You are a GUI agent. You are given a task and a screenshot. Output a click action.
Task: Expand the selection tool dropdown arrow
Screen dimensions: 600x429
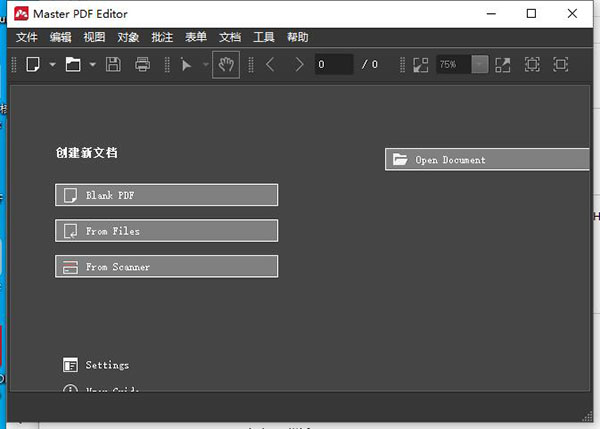206,64
